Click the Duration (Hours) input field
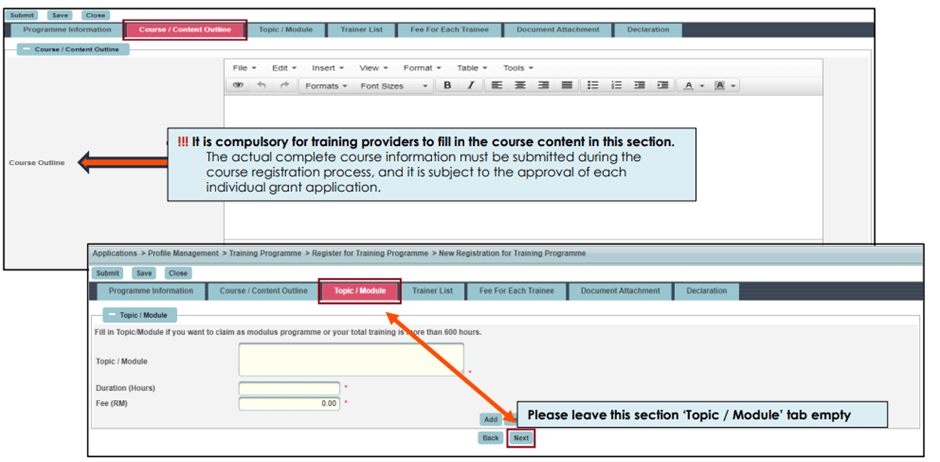The width and height of the screenshot is (940, 462). 289,388
